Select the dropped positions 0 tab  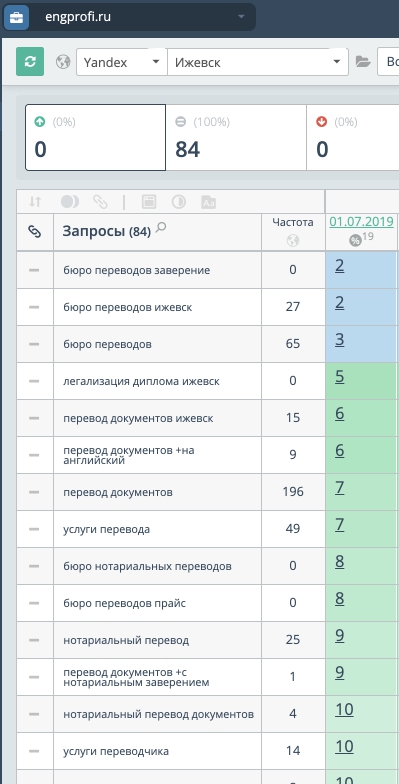click(353, 138)
